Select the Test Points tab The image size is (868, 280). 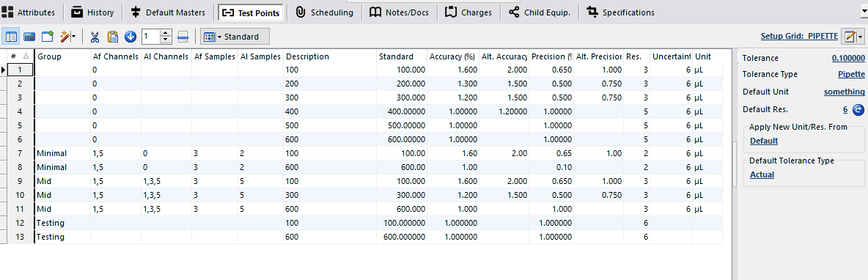click(251, 12)
